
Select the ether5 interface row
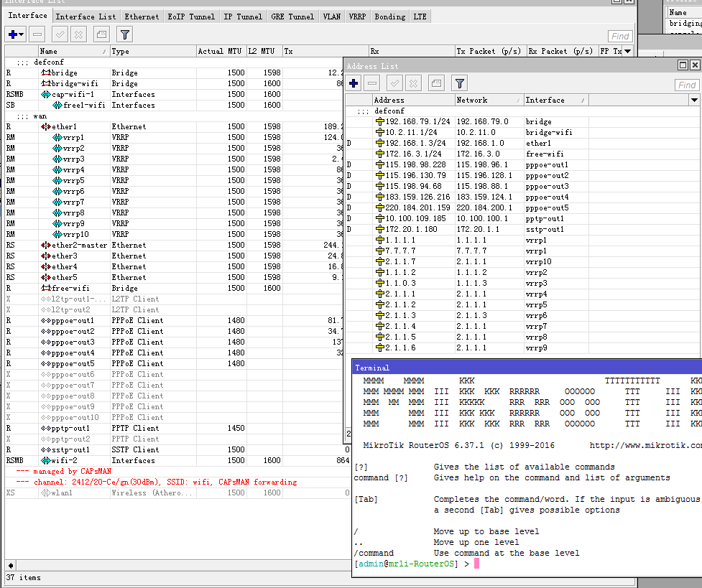point(175,277)
